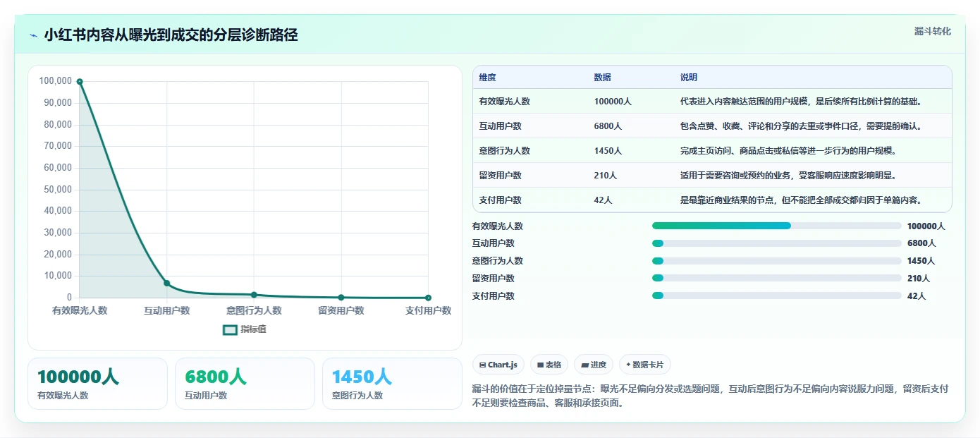Viewport: 980px width, 438px height.
Task: Click the 50,000 y-axis label
Action: (x=58, y=189)
